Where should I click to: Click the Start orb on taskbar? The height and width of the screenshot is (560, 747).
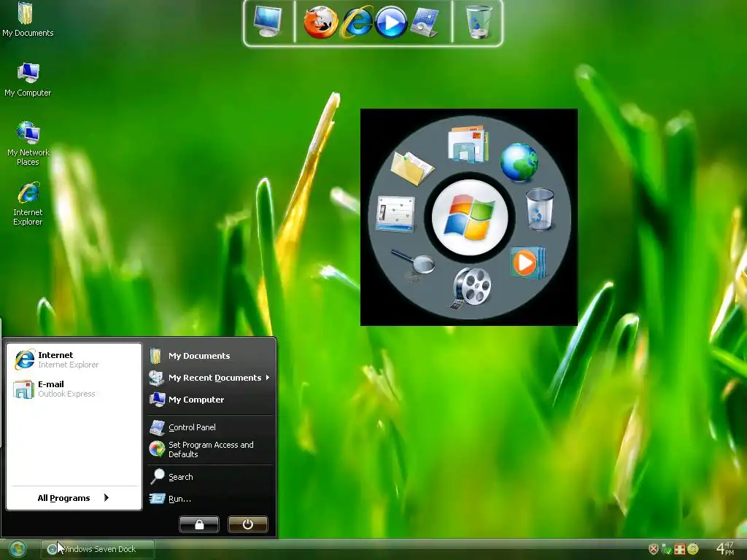(x=18, y=549)
